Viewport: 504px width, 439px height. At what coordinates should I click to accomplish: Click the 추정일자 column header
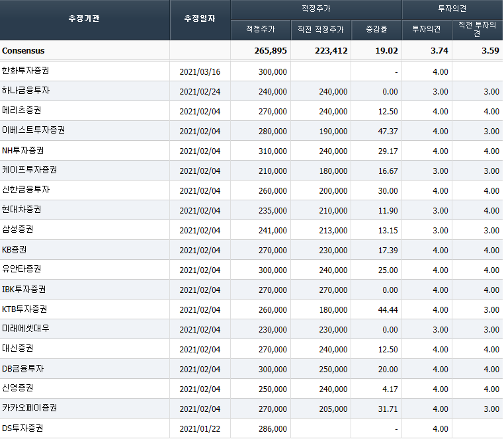tap(200, 19)
